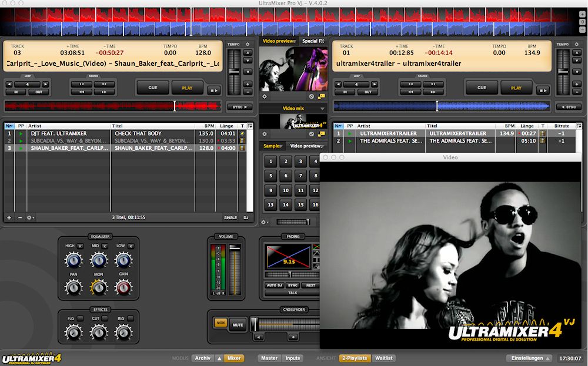Open right playlist column chooser icon
Image resolution: width=588 pixels, height=366 pixels.
(x=579, y=126)
